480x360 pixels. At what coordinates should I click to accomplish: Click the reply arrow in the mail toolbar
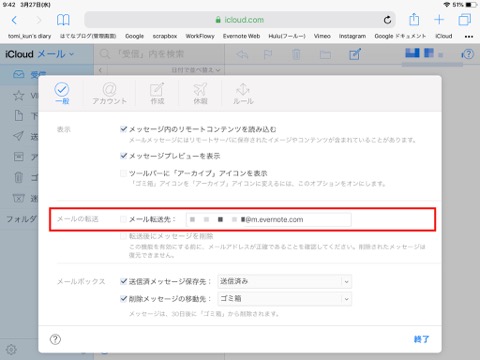click(x=242, y=54)
